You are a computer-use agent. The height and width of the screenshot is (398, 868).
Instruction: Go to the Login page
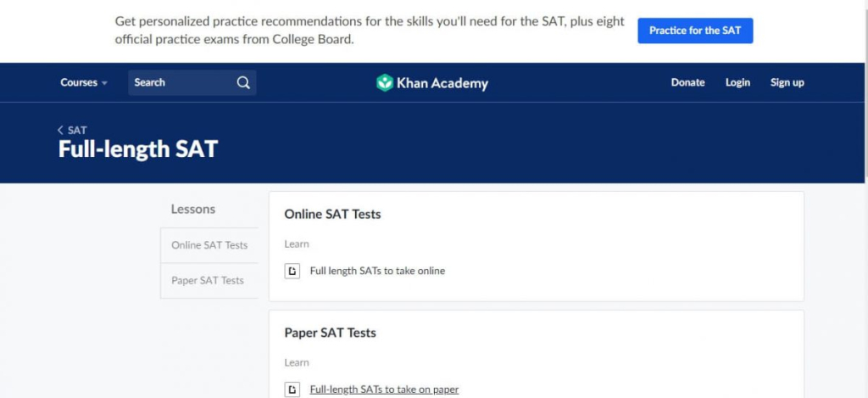(x=737, y=82)
